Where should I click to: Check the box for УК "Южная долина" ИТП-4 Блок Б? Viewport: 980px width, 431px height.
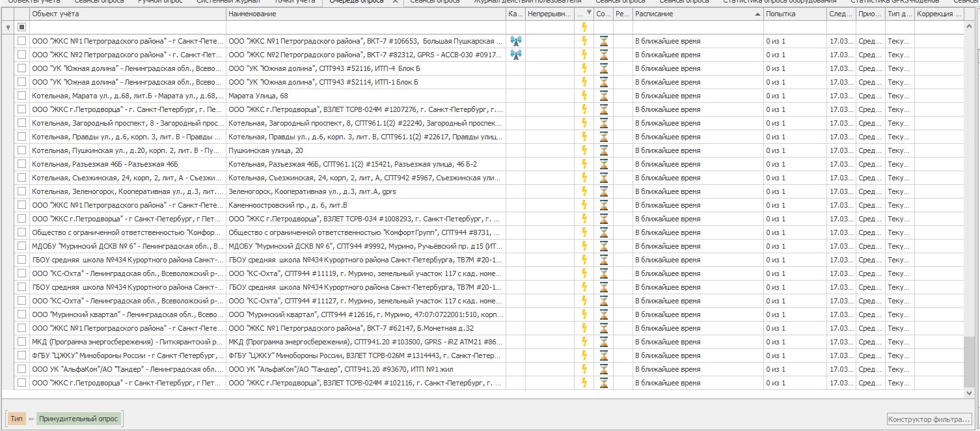(22, 68)
